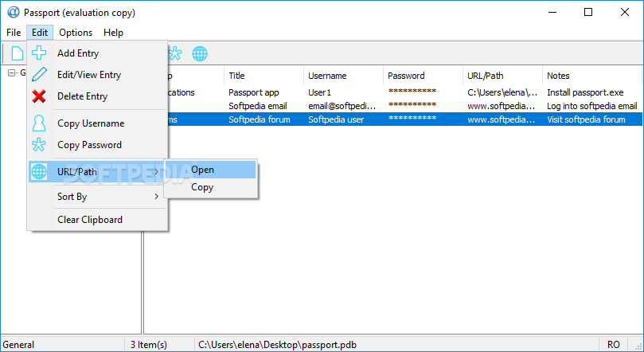This screenshot has width=644, height=352.
Task: Click the Softpedia user username cell
Action: coord(336,119)
